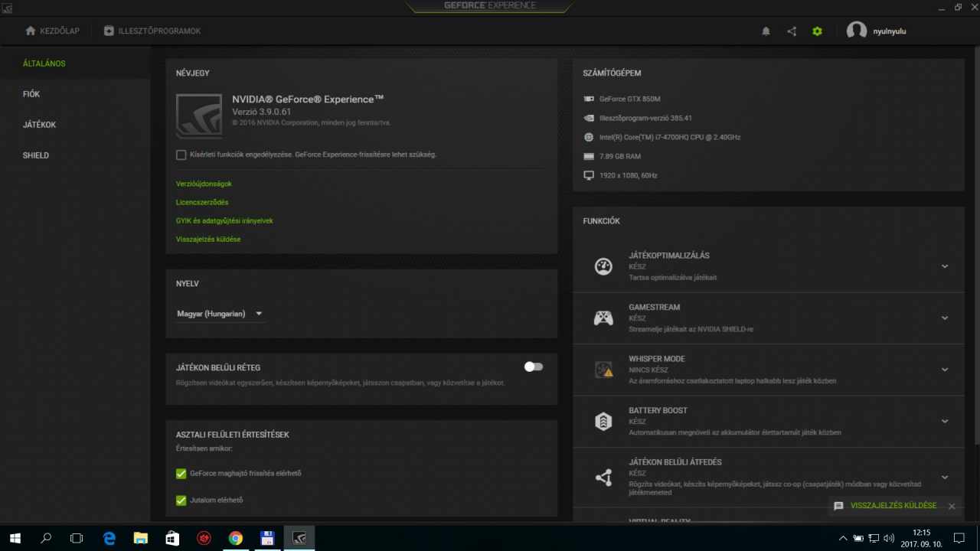
Task: Click the Játékon belüli átfedés share icon
Action: [x=603, y=478]
